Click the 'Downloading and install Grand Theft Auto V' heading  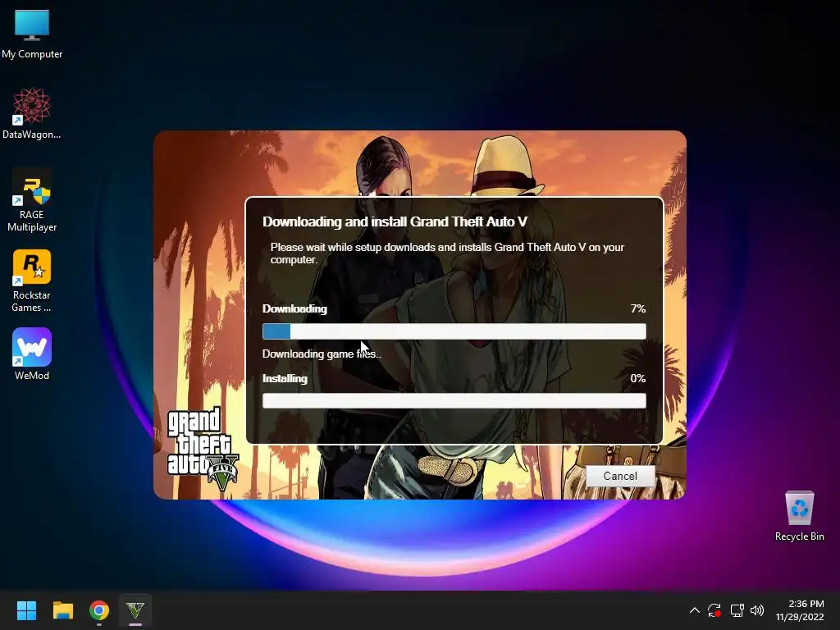click(x=395, y=221)
